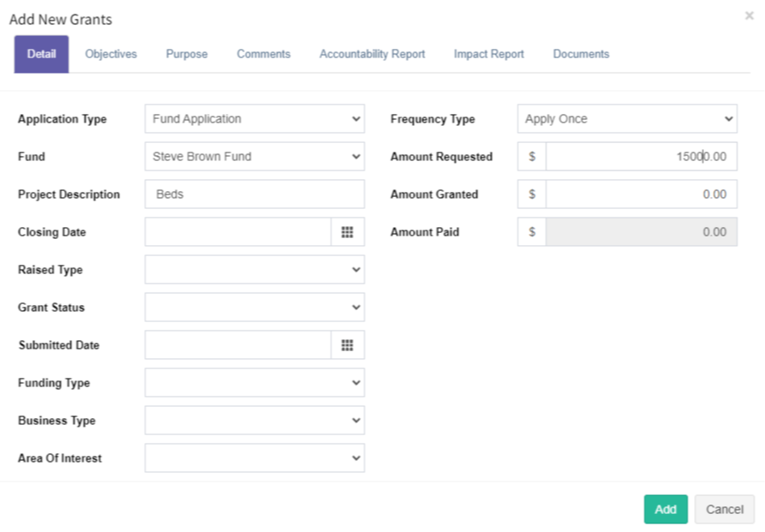Click the Submitted Date text field
This screenshot has width=765, height=532.
tap(238, 345)
